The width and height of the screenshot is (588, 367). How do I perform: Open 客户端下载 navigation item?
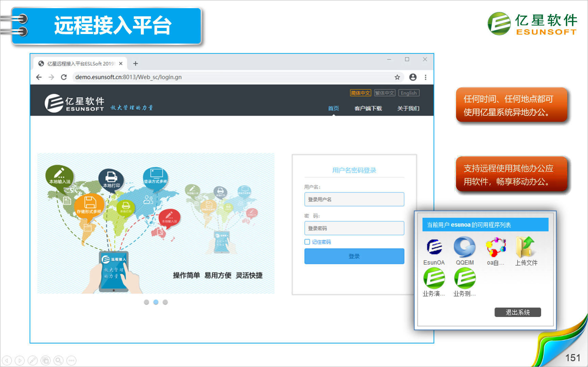368,108
